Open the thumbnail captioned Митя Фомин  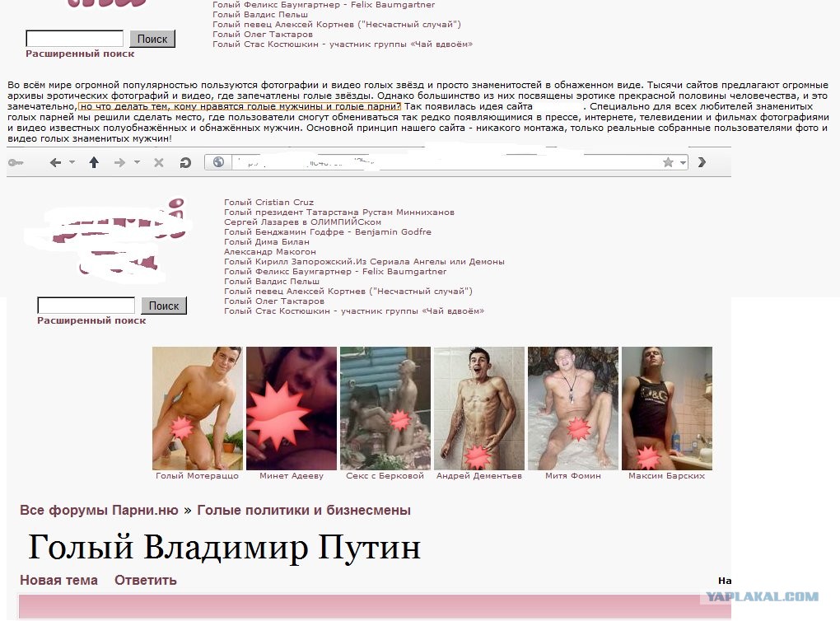tap(572, 409)
